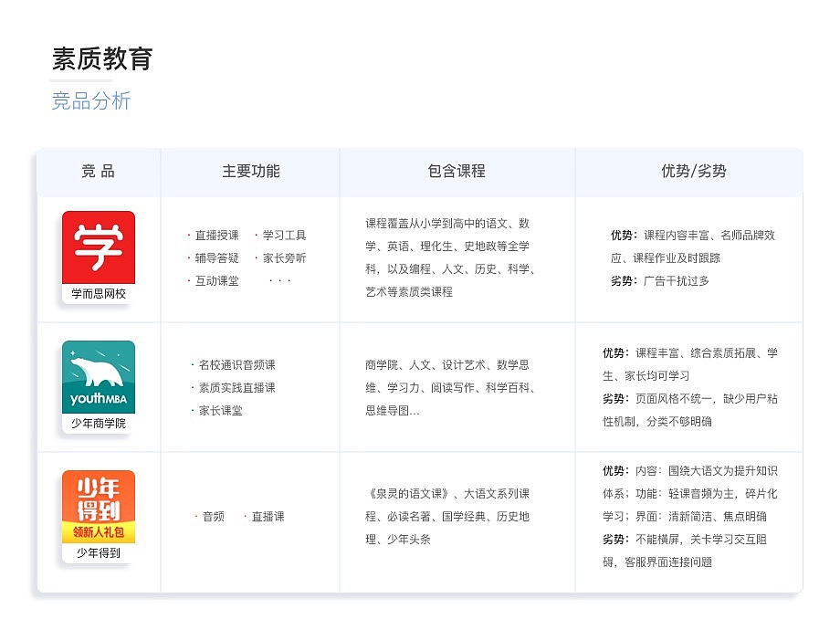
Task: Click the course text starting 商学院、人文
Action: tap(450, 388)
